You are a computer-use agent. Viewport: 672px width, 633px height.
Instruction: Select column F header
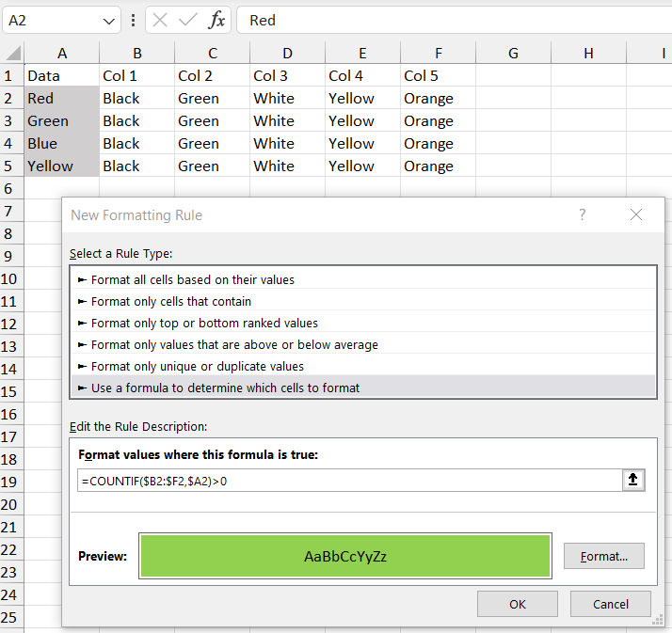438,53
